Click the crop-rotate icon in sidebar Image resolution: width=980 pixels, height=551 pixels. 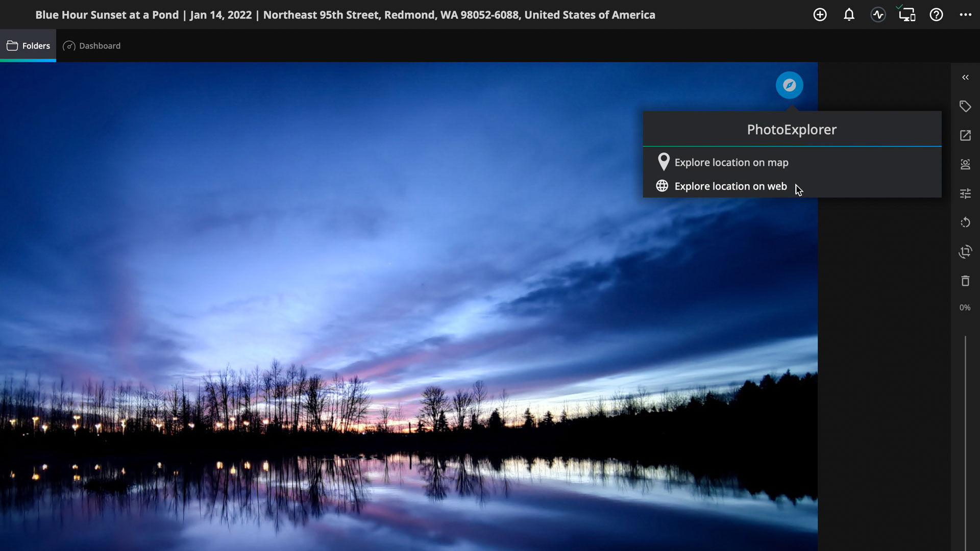pyautogui.click(x=965, y=252)
